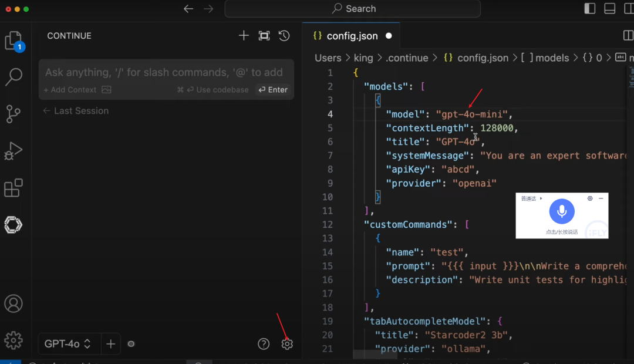
Task: Start a new Continue session with the plus icon
Action: click(244, 35)
